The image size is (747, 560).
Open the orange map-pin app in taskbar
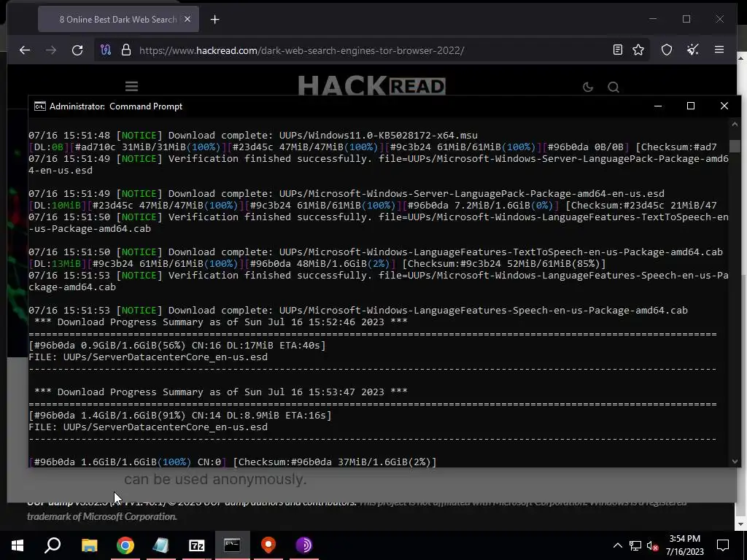[268, 545]
